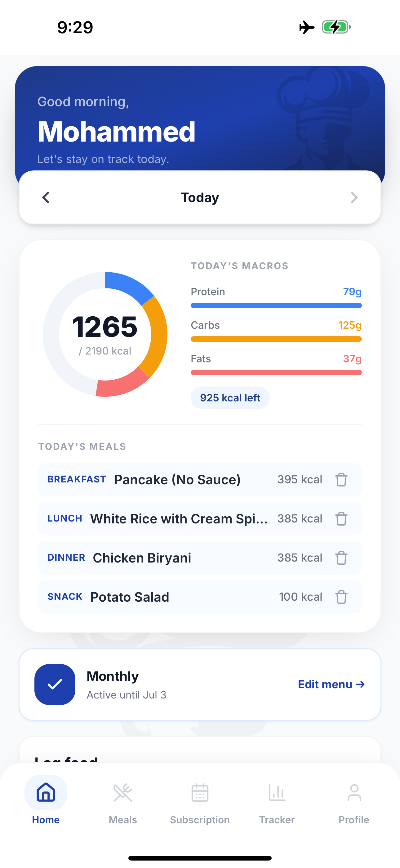
Task: Remove Chicken Biryani using its trash icon
Action: tap(341, 558)
